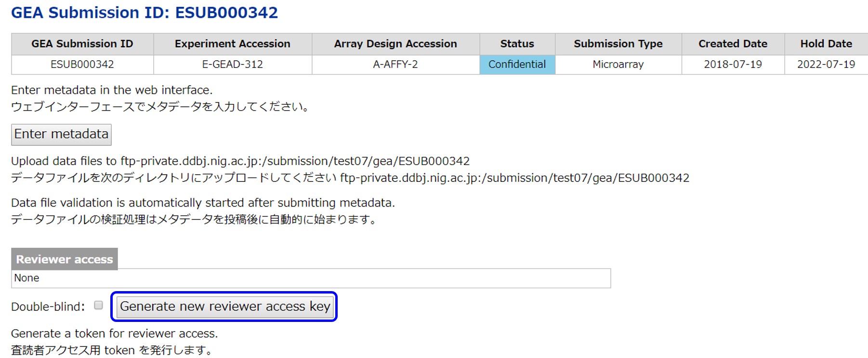Click the Microarray submission type cell

pyautogui.click(x=618, y=64)
